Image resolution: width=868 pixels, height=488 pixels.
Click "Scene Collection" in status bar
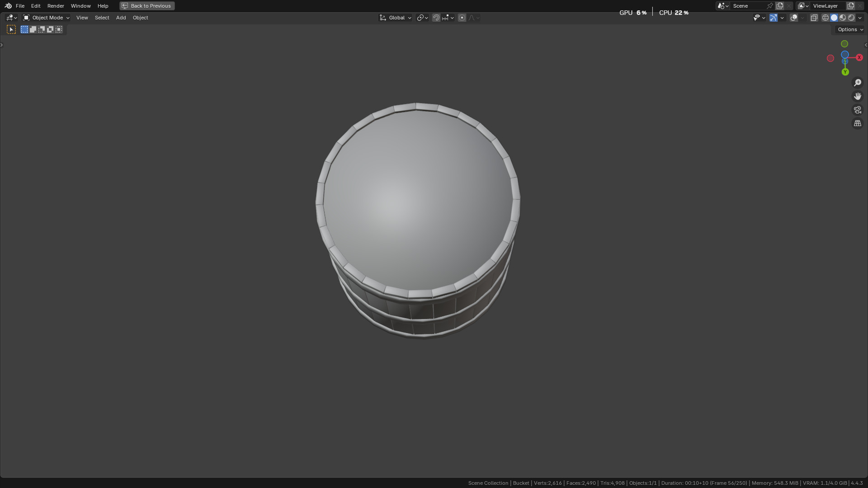tap(488, 483)
